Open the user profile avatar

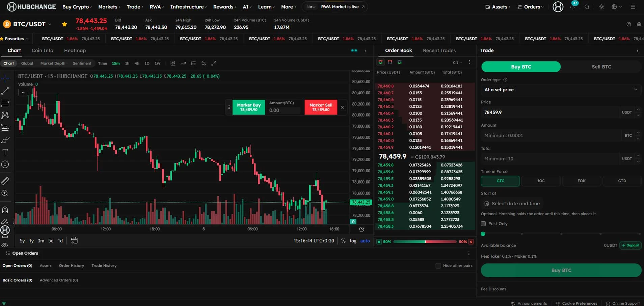point(558,7)
